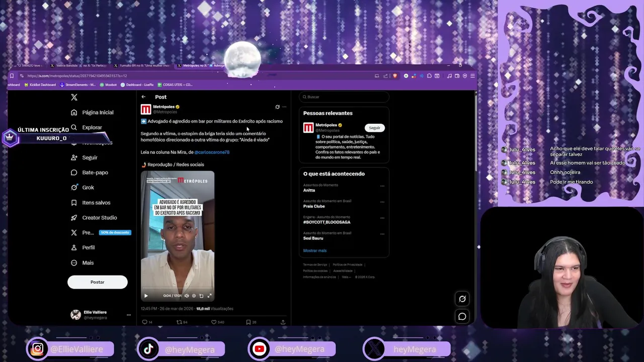Open the @carloscarone78 mention link

pyautogui.click(x=212, y=152)
